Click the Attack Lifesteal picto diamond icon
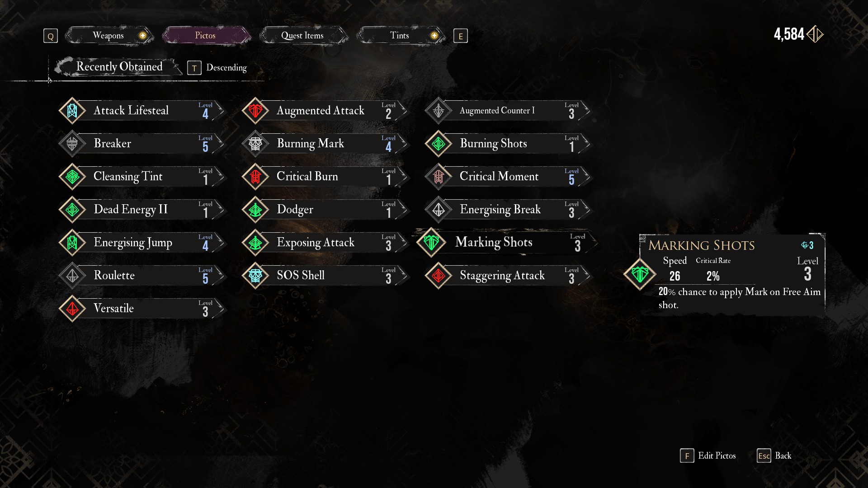This screenshot has height=488, width=868. 72,111
